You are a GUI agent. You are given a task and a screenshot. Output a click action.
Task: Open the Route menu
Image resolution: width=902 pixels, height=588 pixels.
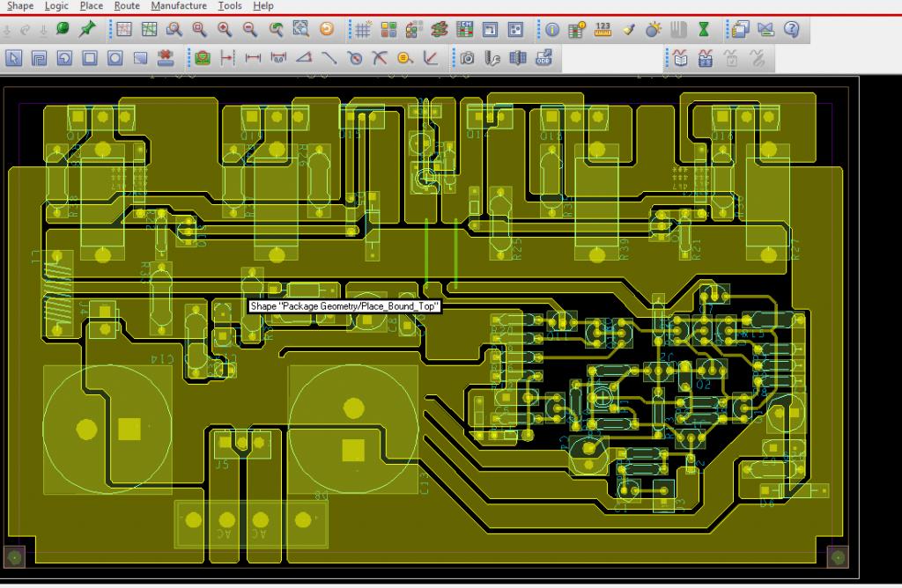127,6
